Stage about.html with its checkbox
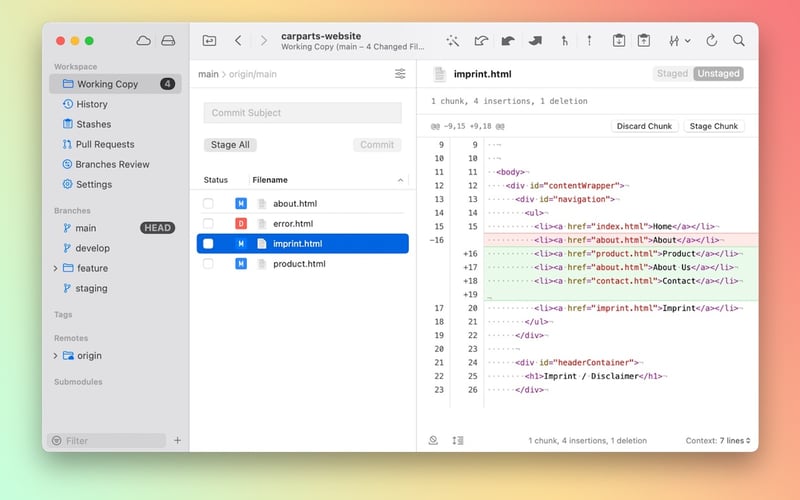Image resolution: width=800 pixels, height=500 pixels. click(x=208, y=204)
